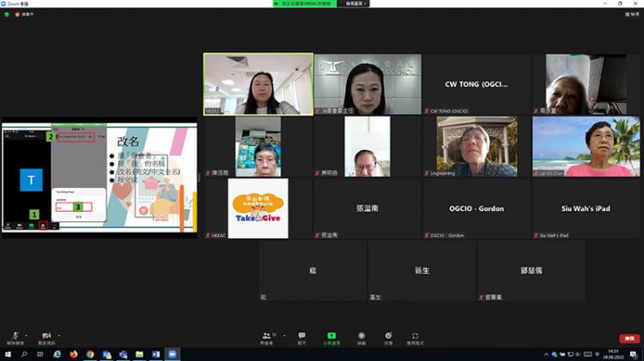Click the top-right View layout button
Image resolution: width=644 pixels, height=361 pixels.
coord(632,15)
